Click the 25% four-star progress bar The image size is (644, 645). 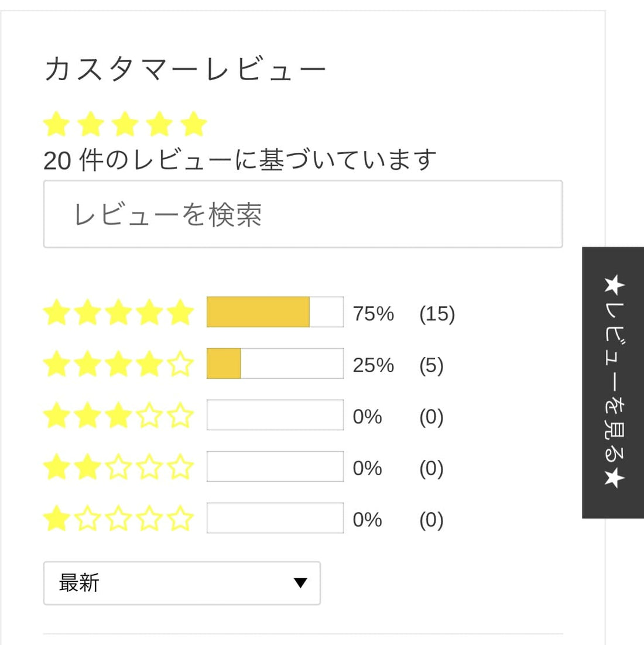pos(275,363)
